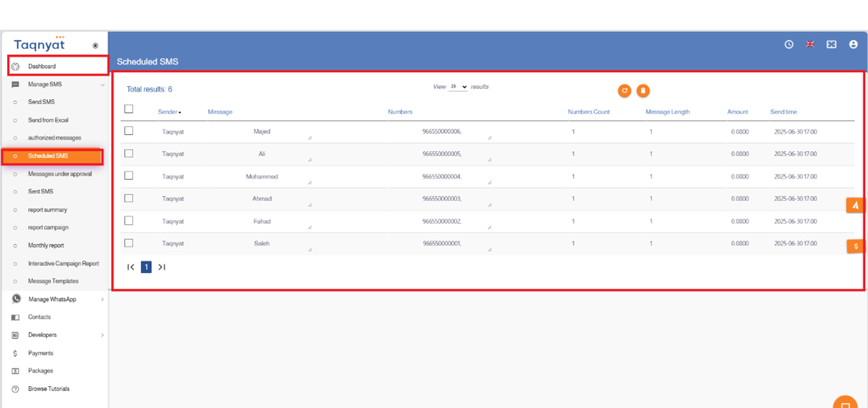This screenshot has height=408, width=868.
Task: Click the Saleh message text box
Action: (x=262, y=243)
